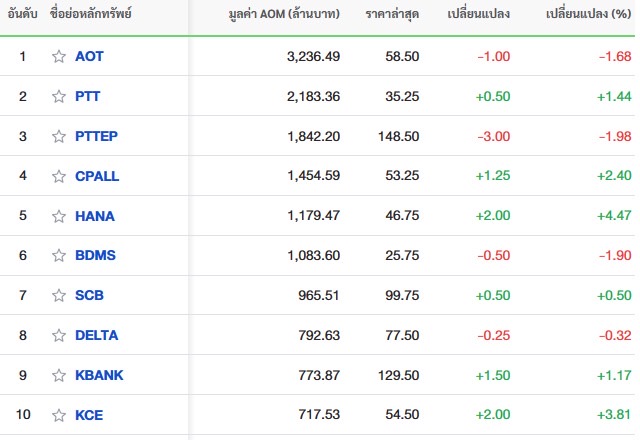
Task: Toggle the star beside KBANK
Action: click(x=59, y=375)
